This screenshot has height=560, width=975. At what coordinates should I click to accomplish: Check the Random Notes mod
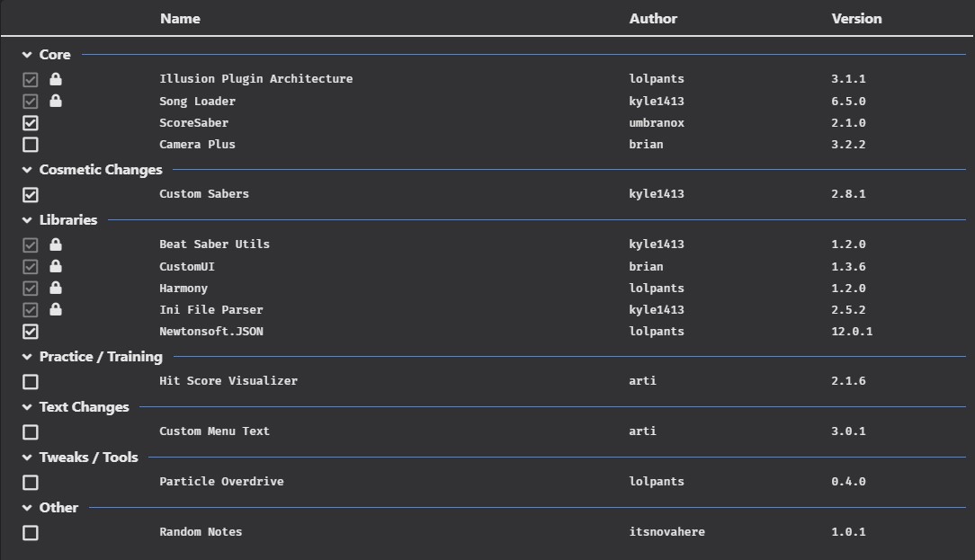[x=31, y=533]
